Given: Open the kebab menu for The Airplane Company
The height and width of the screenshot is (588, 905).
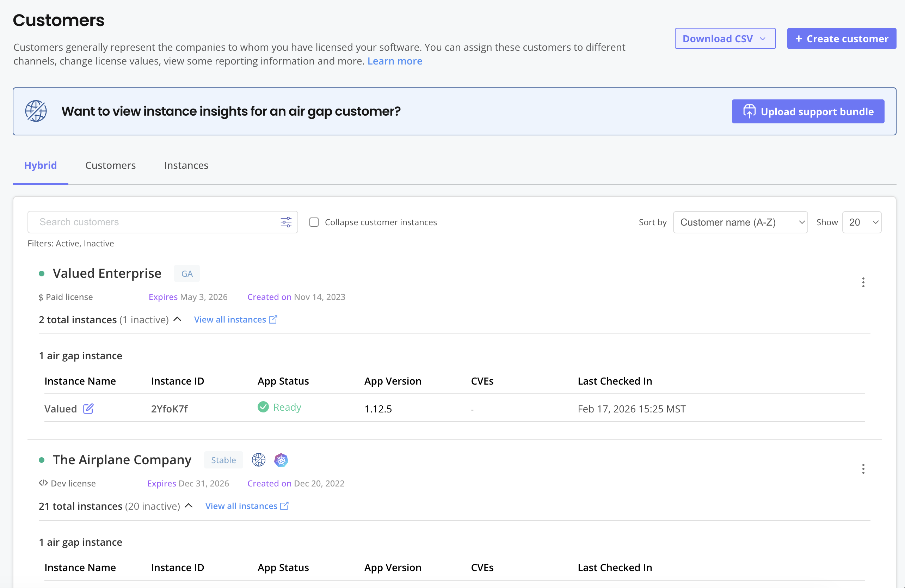Looking at the screenshot, I should click(x=863, y=469).
